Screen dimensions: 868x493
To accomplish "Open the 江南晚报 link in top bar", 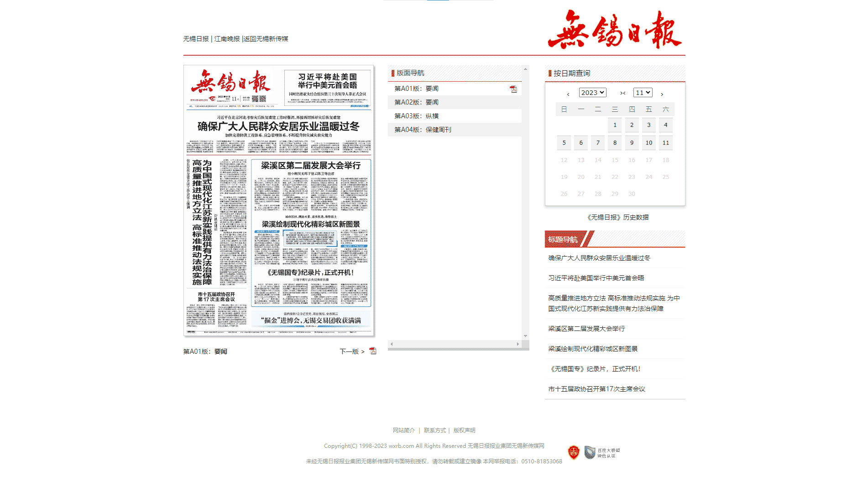I will pos(227,39).
